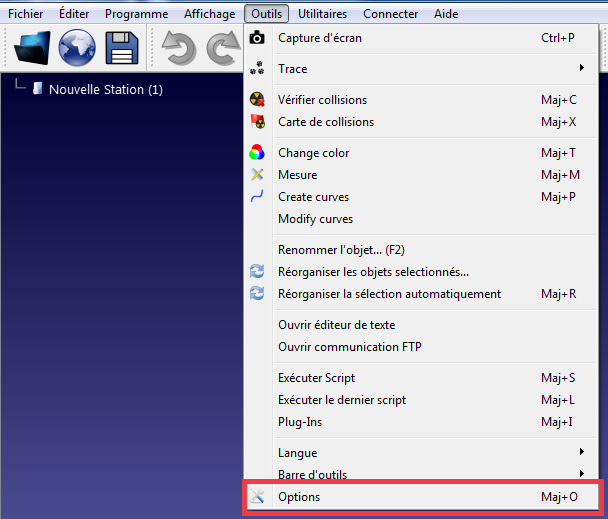Open the online library globe icon
The image size is (608, 519).
click(77, 48)
